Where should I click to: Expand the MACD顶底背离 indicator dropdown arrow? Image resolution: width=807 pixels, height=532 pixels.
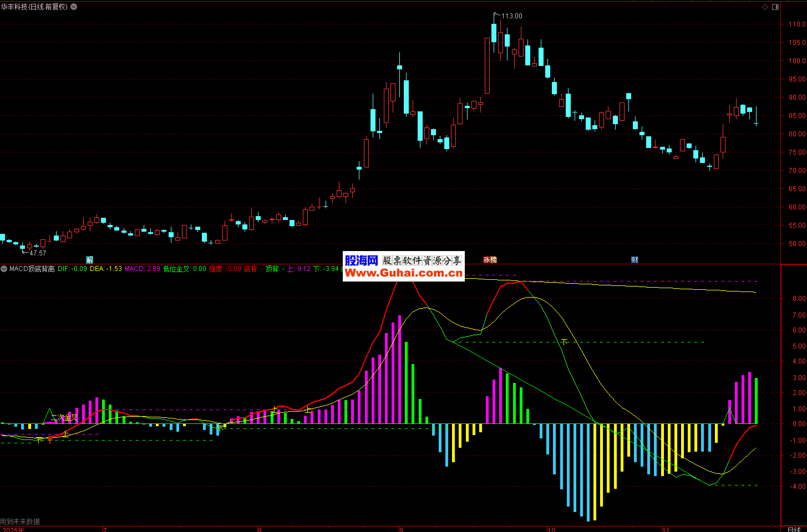click(4, 269)
